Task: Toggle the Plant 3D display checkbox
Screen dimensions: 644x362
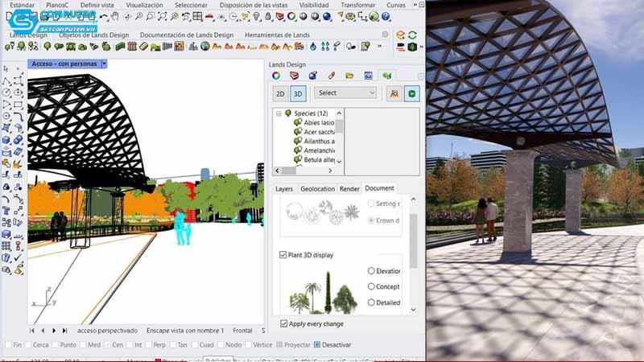Action: click(283, 255)
